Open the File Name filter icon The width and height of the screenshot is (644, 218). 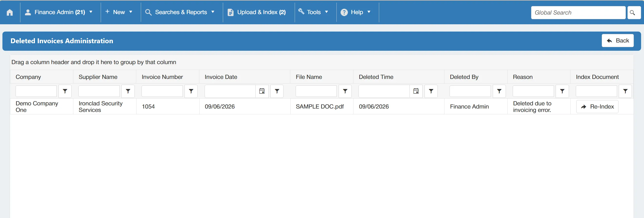[x=345, y=91]
